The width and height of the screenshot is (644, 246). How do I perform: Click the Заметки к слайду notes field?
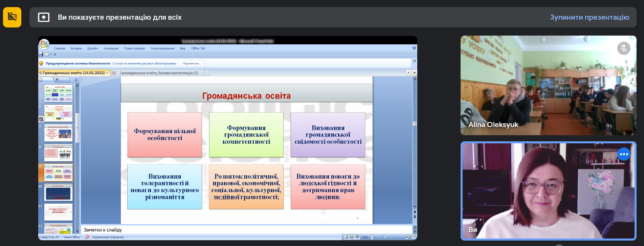pyautogui.click(x=246, y=230)
